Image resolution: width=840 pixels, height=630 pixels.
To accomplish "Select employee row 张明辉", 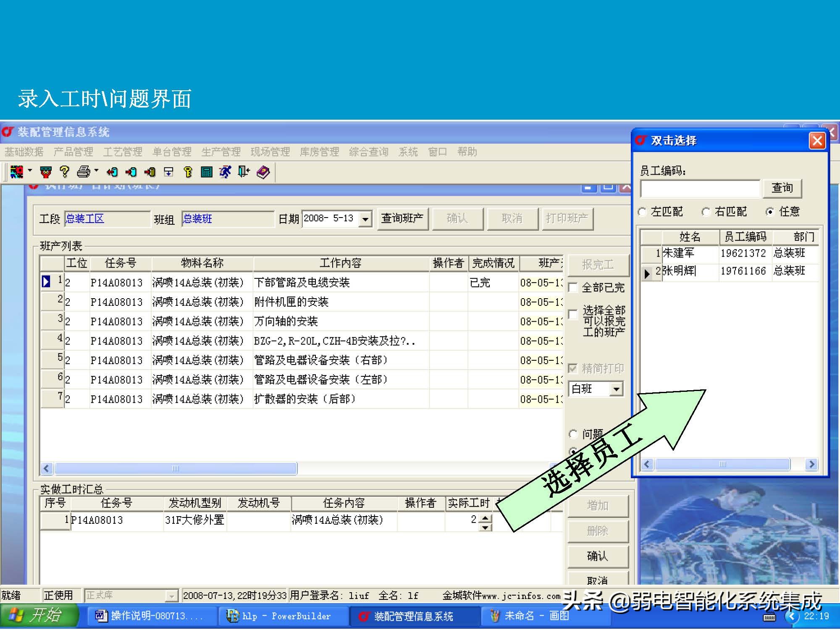I will pyautogui.click(x=730, y=271).
